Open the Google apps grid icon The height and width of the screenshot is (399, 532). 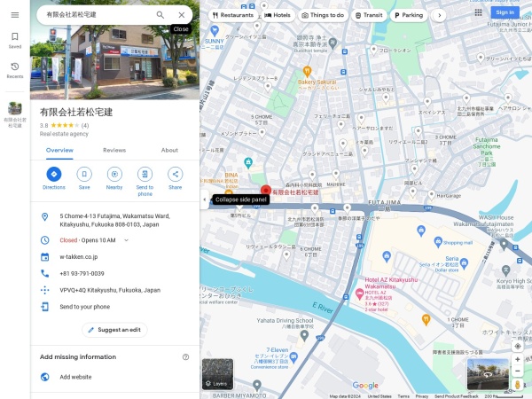click(479, 12)
